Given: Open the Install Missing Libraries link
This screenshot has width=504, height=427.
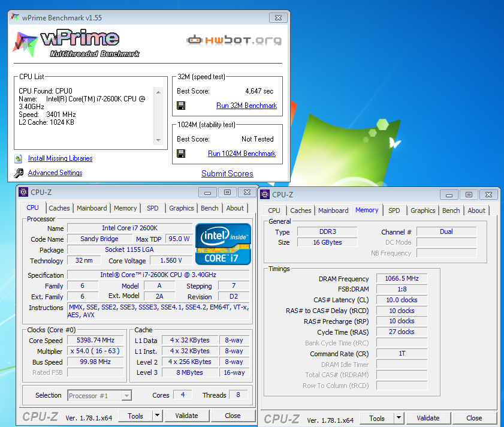Looking at the screenshot, I should pyautogui.click(x=60, y=158).
